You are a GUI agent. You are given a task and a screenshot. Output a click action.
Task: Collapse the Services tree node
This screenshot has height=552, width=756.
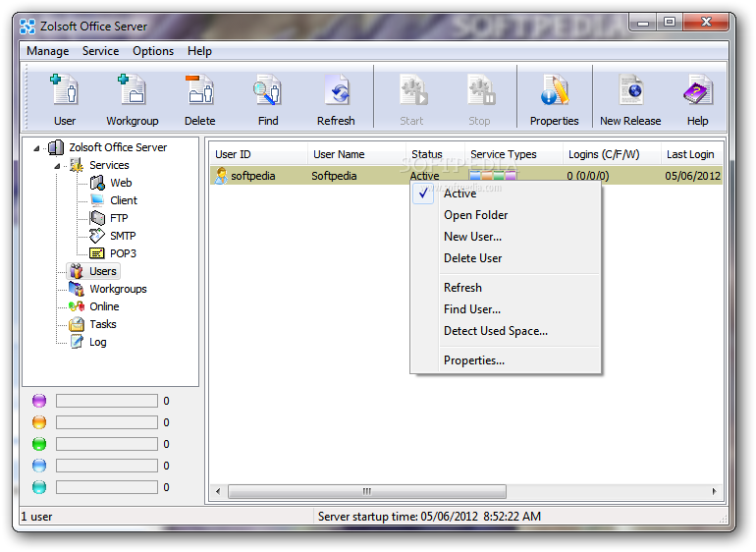[x=57, y=166]
